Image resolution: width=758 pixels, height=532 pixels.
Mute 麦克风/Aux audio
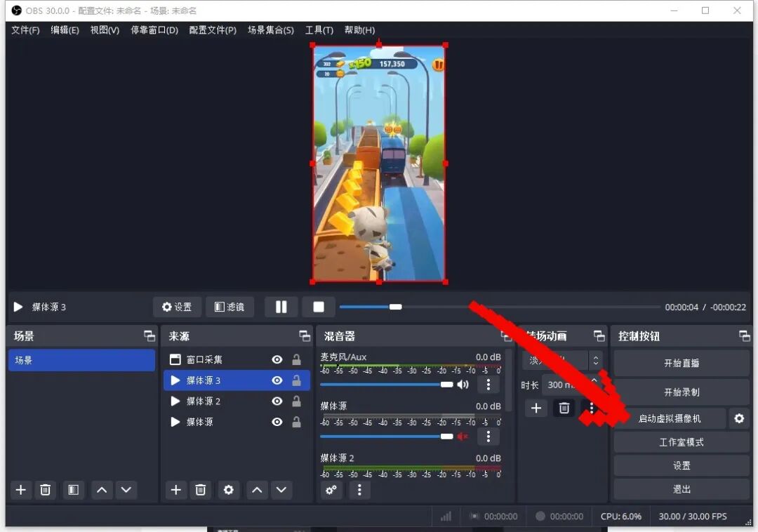(463, 385)
